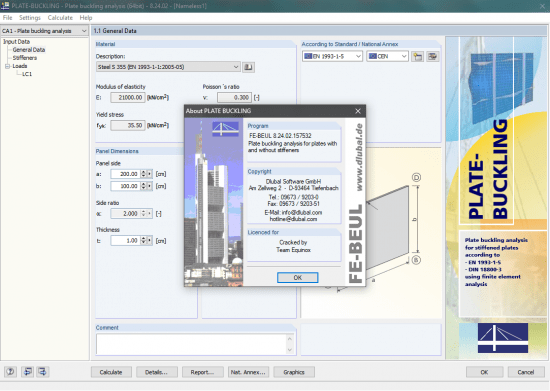The width and height of the screenshot is (550, 391).
Task: Close the About PLATE BUCKLING dialog
Action: pyautogui.click(x=358, y=111)
